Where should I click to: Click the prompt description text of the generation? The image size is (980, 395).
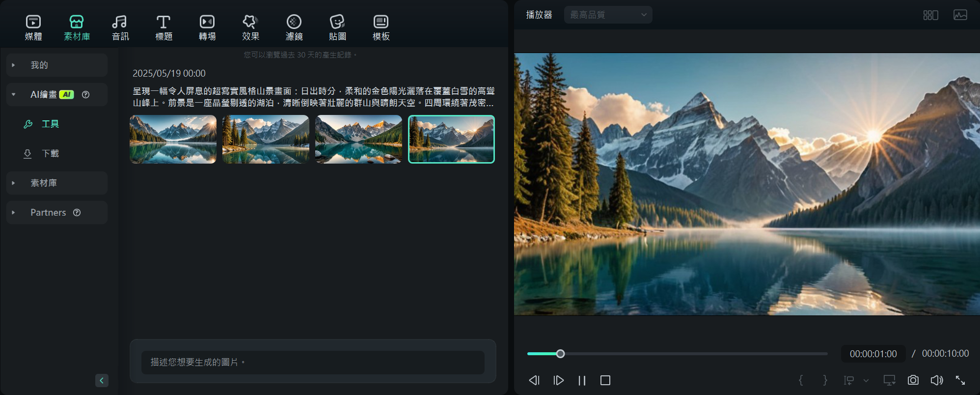[x=313, y=97]
